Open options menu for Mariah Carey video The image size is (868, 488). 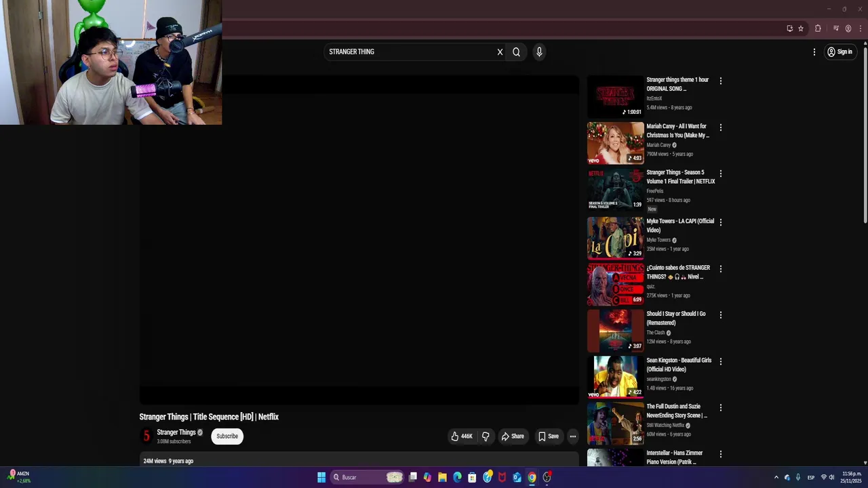tap(720, 127)
